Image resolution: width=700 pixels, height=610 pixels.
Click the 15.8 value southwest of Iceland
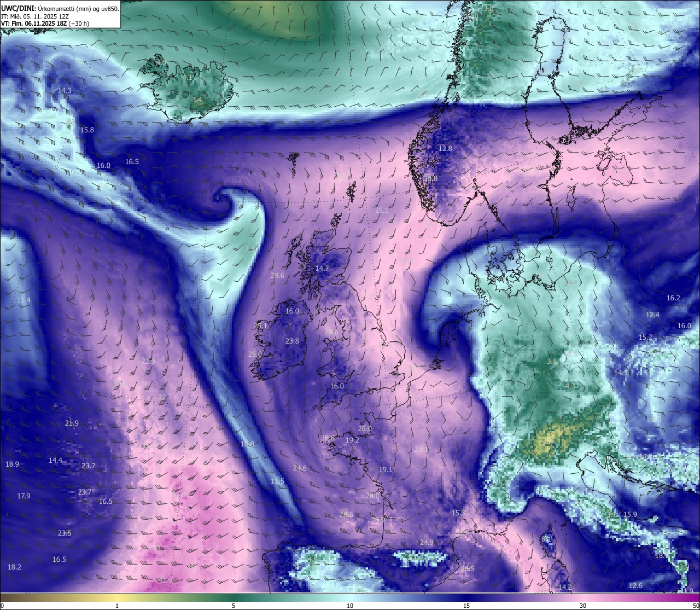pyautogui.click(x=87, y=130)
